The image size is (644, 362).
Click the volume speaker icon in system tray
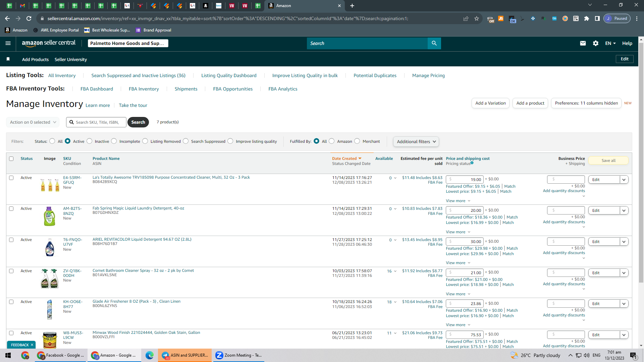pos(587,355)
